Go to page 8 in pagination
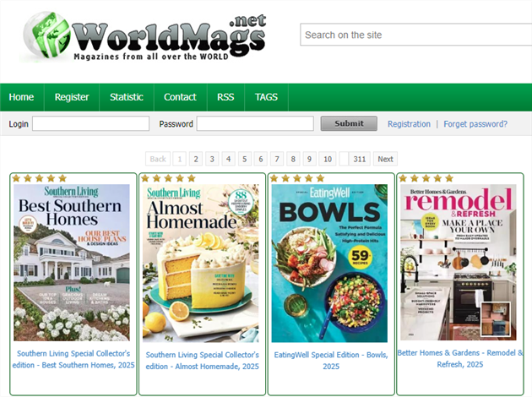 point(293,159)
